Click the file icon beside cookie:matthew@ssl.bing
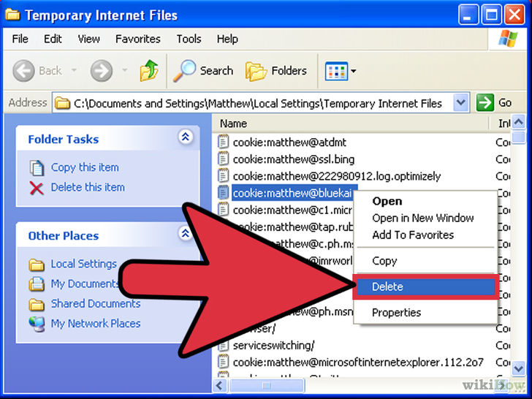This screenshot has height=399, width=532. click(223, 159)
